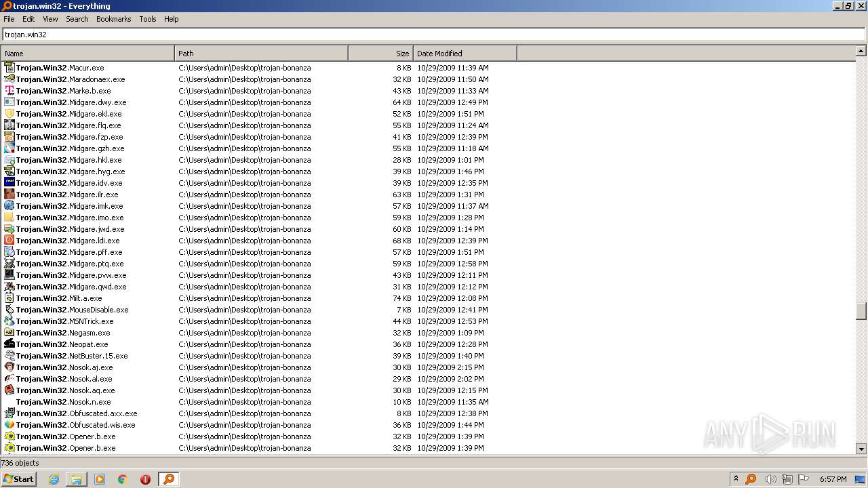868x488 pixels.
Task: Select Trojan.Win32.Midgare.ptq.exe file name
Action: 70,264
